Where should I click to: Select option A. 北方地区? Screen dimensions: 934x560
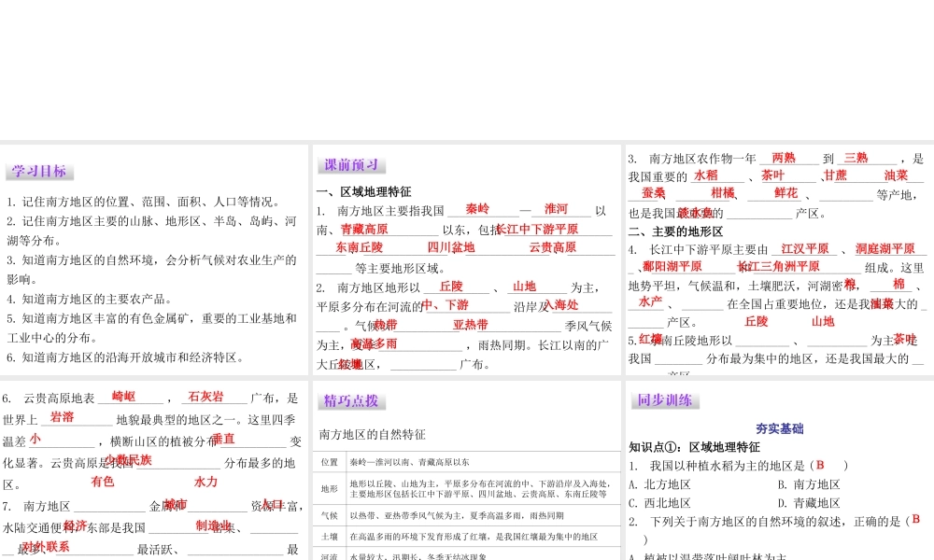pyautogui.click(x=659, y=484)
